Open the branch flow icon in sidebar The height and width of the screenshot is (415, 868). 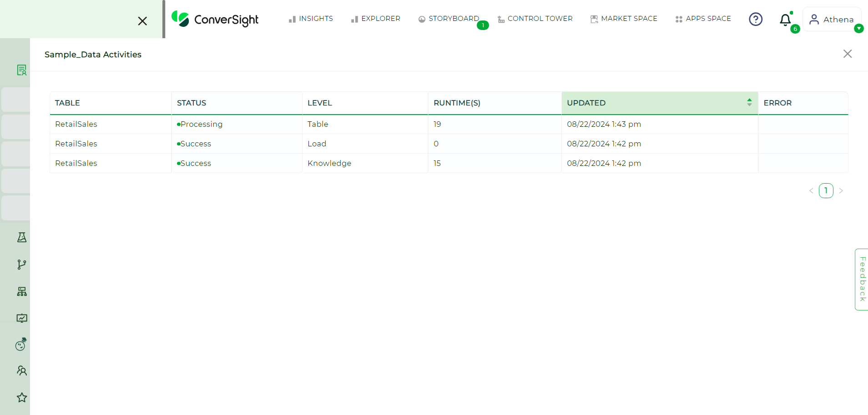pos(21,265)
